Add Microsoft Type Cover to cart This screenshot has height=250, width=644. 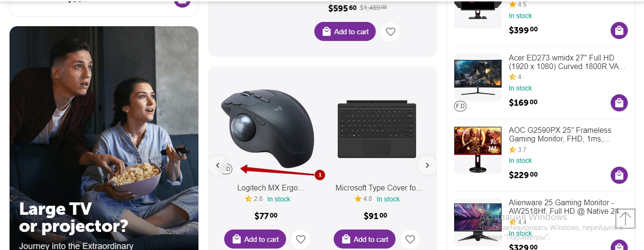click(x=365, y=239)
